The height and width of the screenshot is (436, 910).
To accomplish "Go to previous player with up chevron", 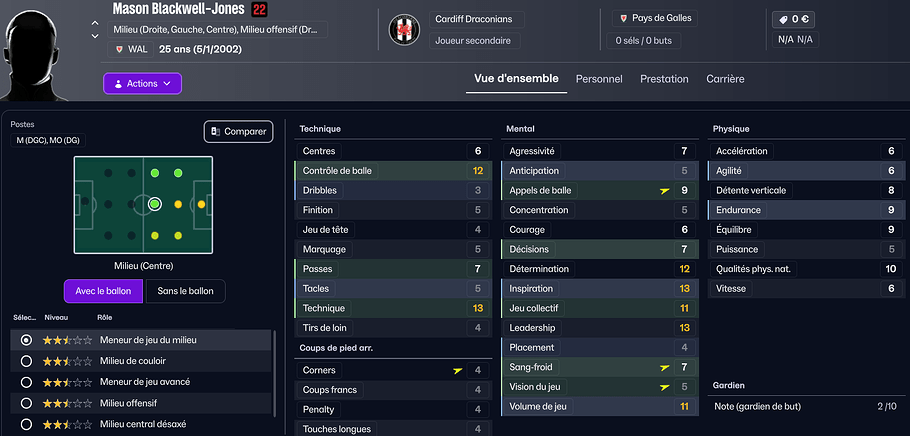I will (x=95, y=22).
